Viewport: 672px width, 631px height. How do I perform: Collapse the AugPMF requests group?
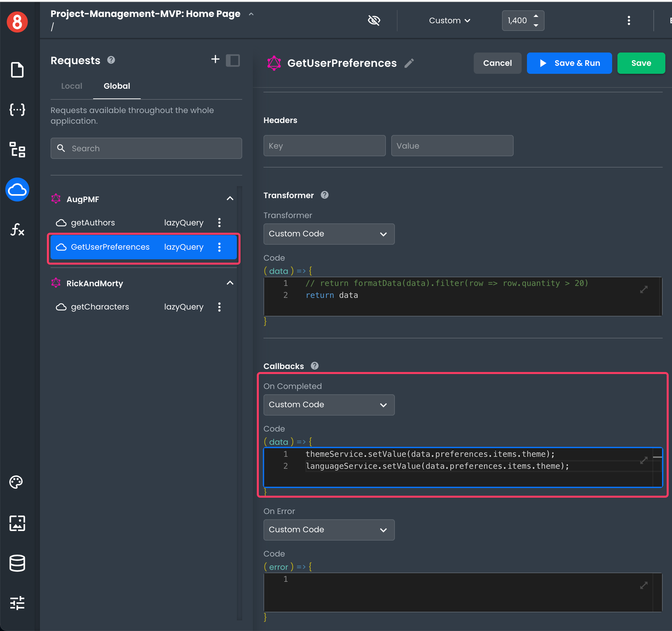pos(230,198)
